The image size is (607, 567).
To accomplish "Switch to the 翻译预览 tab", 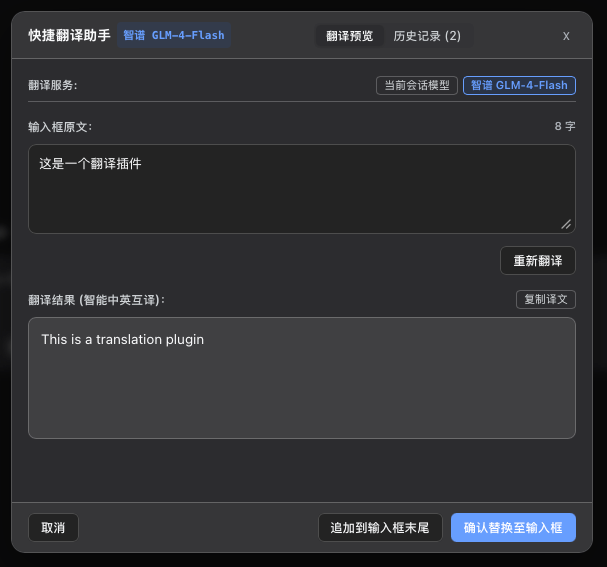I will [x=350, y=36].
